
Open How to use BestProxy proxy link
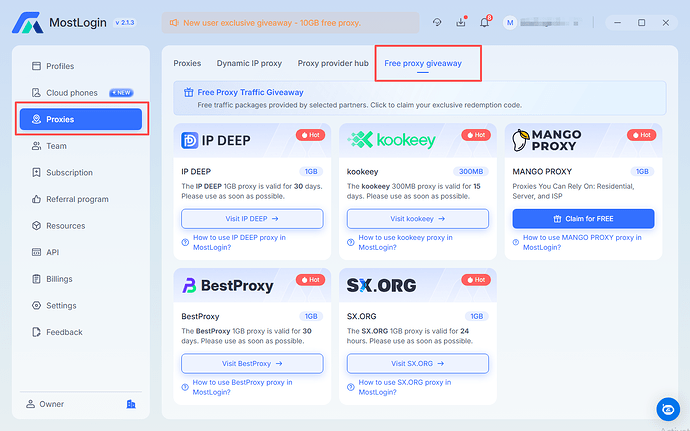click(x=242, y=387)
